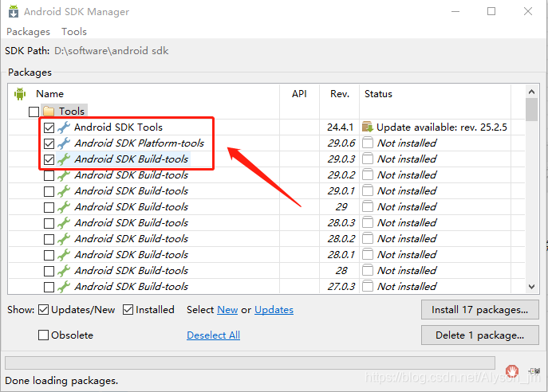Close the Android SDK Manager window

coord(528,11)
